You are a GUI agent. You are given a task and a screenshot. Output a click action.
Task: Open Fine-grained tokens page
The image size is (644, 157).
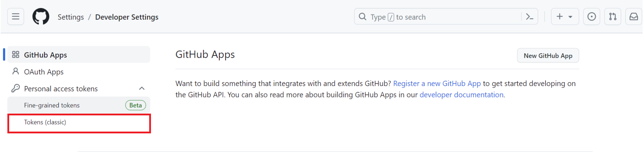[x=52, y=105]
